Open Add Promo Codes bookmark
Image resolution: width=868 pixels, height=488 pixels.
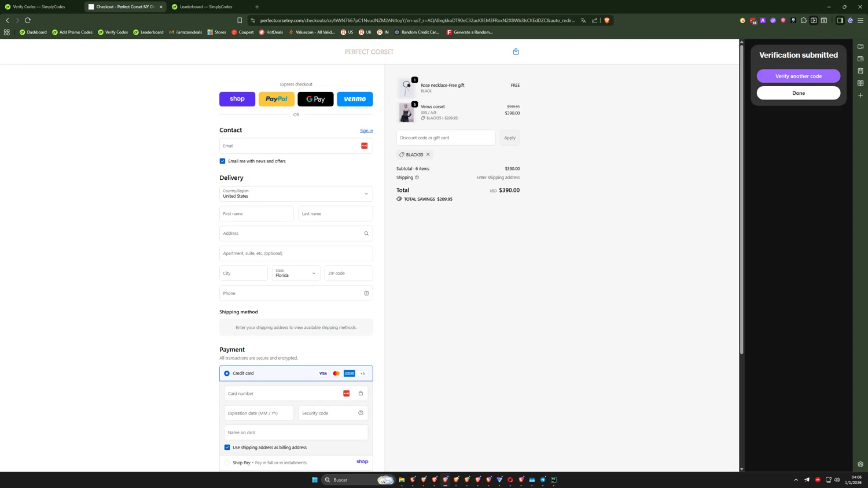tap(72, 32)
